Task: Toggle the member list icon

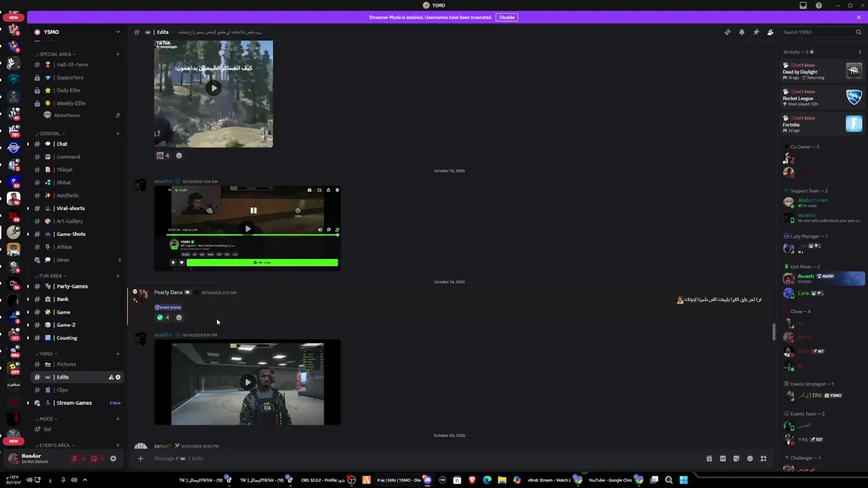Action: pyautogui.click(x=770, y=32)
